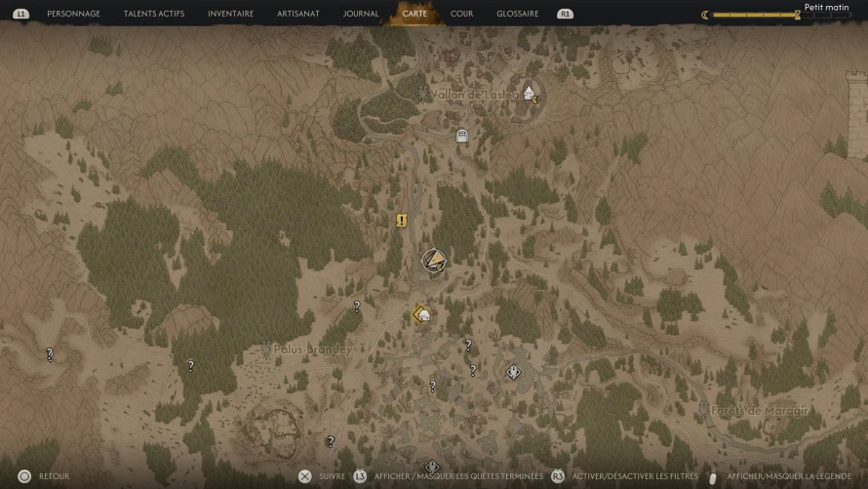
Task: Click the "Petit matin" time label
Action: [826, 7]
